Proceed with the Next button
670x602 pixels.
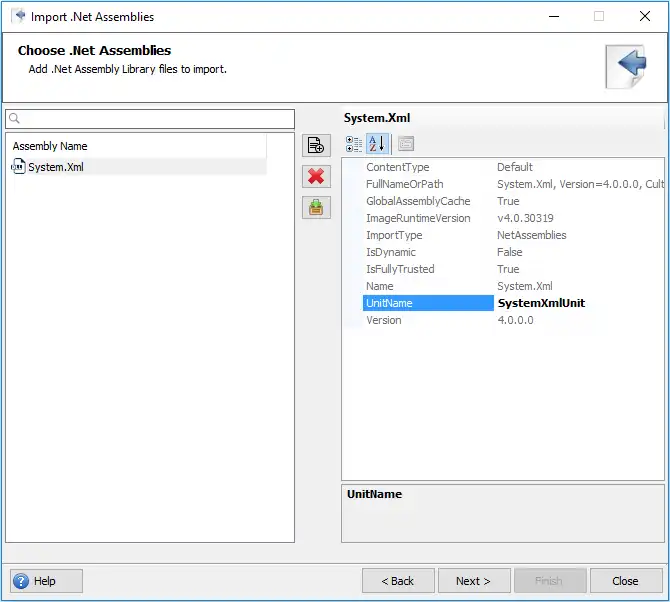coord(474,581)
